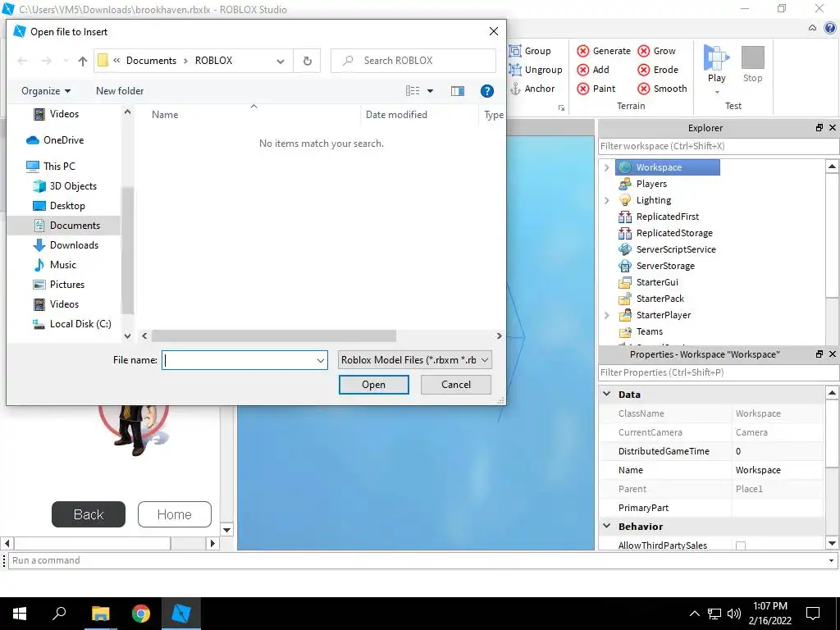This screenshot has width=840, height=630.
Task: Select ServerScriptService in Explorer
Action: (676, 249)
